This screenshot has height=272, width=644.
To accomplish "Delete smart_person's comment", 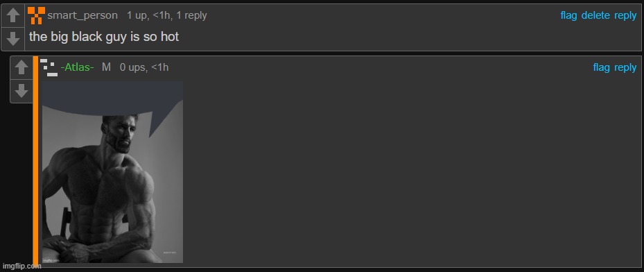I will coord(595,16).
